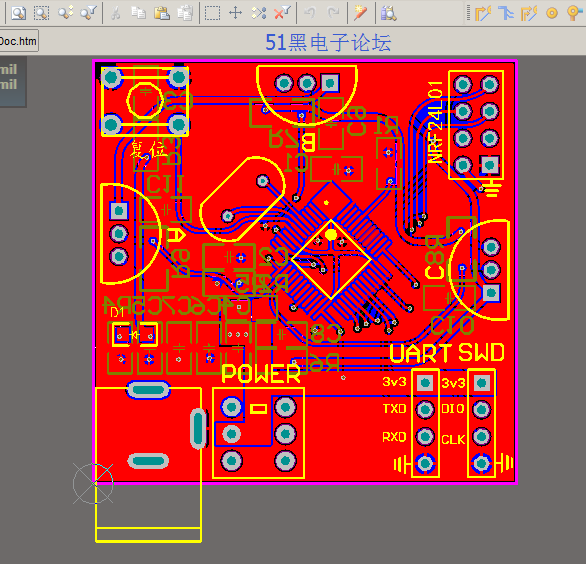
Task: Click the Redo arrow
Action: pos(333,13)
